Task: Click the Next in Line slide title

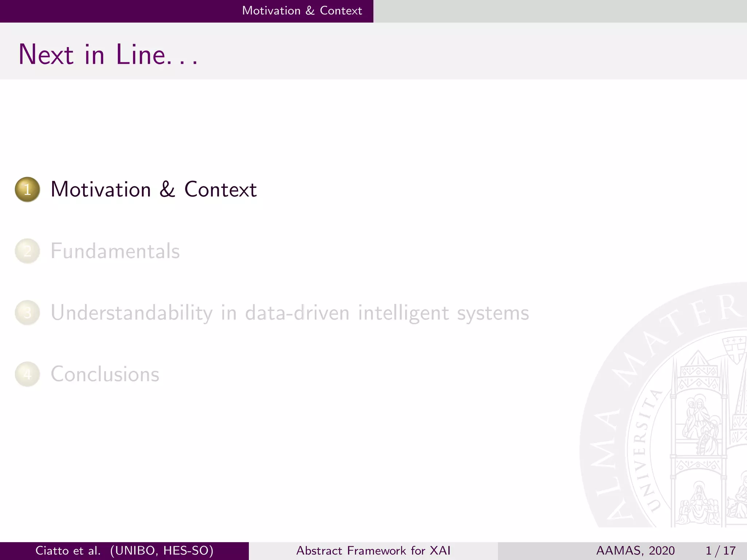Action: pos(108,55)
